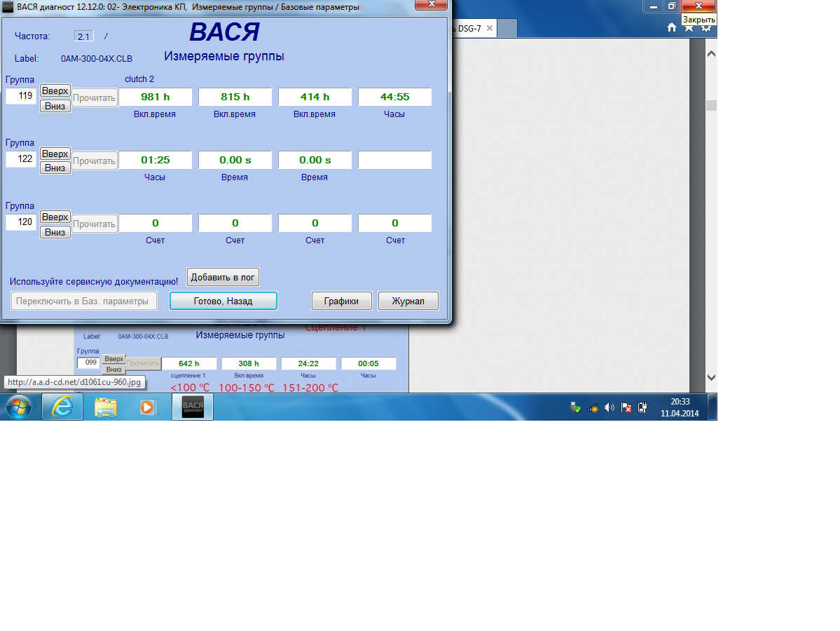
Task: Open the Журнал log button
Action: click(x=408, y=301)
